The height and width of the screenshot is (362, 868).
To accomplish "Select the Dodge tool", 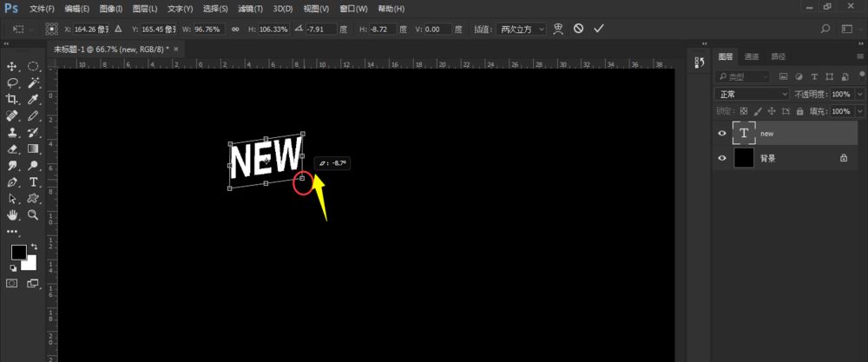I will [33, 166].
